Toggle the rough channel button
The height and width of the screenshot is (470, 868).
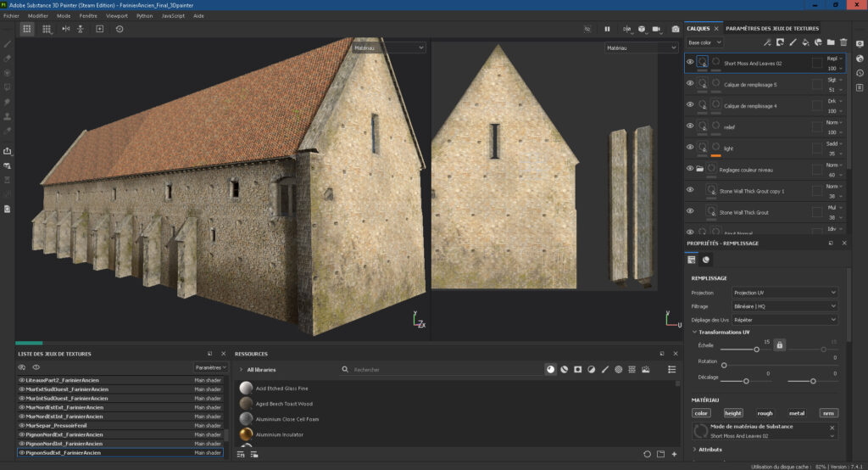pyautogui.click(x=765, y=413)
